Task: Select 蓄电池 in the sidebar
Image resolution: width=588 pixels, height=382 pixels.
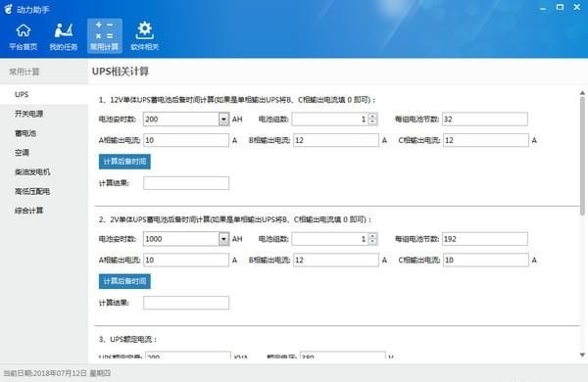Action: point(44,133)
